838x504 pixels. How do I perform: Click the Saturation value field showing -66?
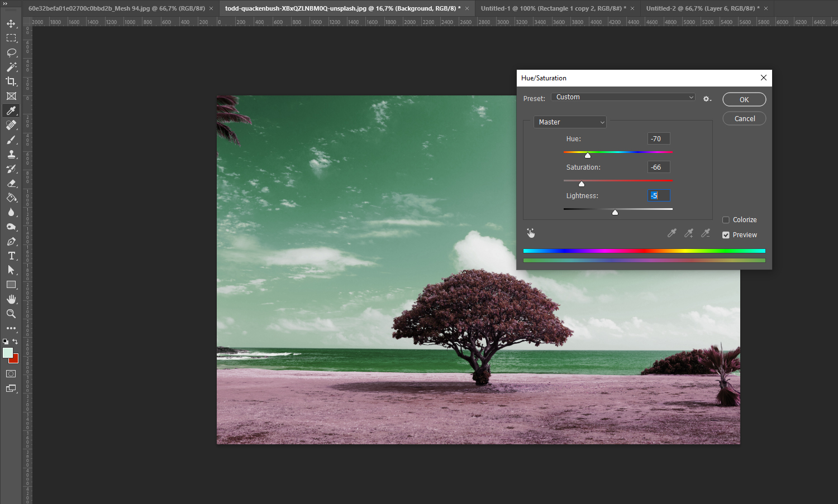pos(659,167)
